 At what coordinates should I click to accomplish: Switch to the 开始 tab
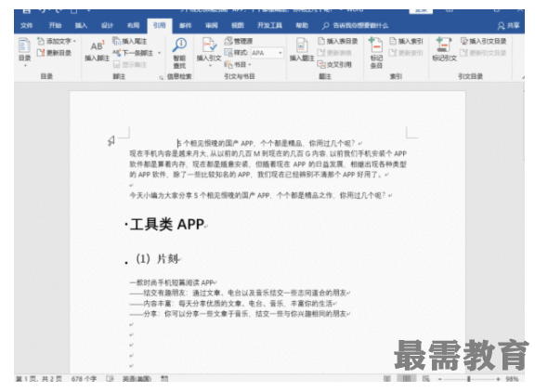55,26
